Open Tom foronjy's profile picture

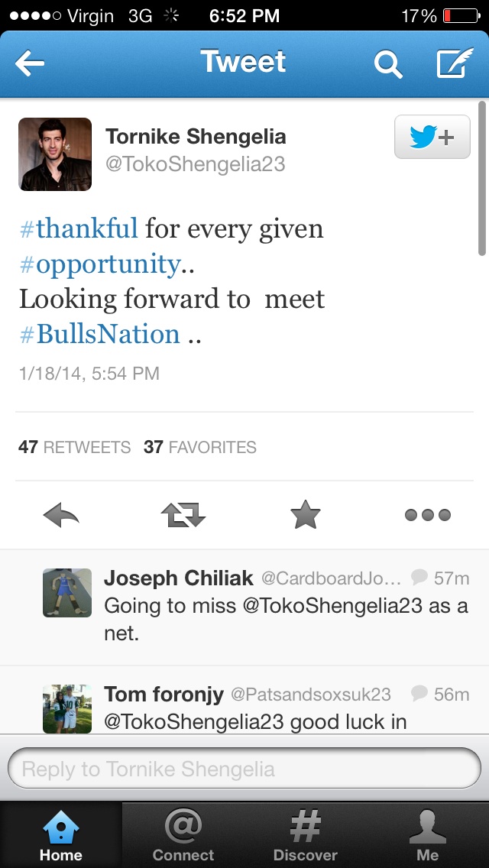pos(67,708)
